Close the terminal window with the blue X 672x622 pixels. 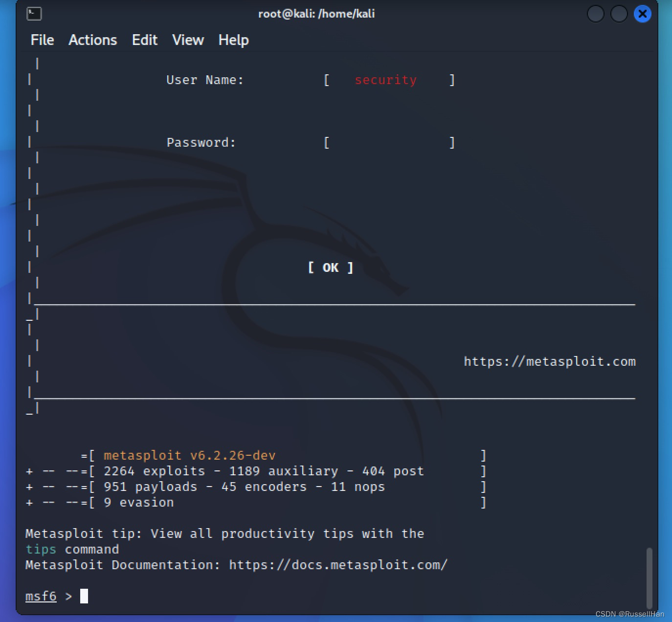click(x=643, y=14)
